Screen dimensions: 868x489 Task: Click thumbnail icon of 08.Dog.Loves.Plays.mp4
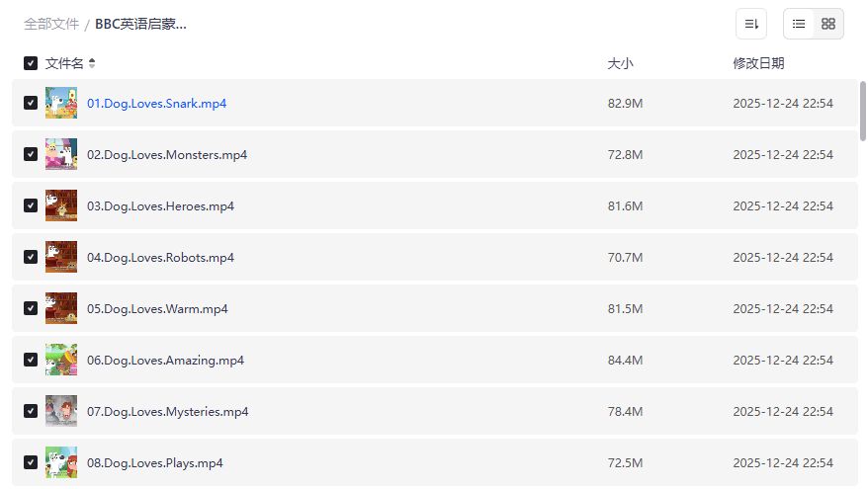point(61,462)
